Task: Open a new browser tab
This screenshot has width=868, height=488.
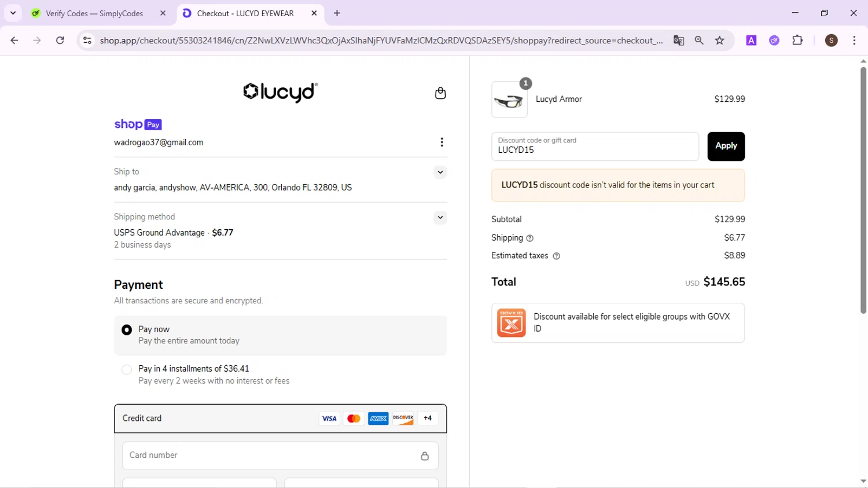Action: (337, 13)
